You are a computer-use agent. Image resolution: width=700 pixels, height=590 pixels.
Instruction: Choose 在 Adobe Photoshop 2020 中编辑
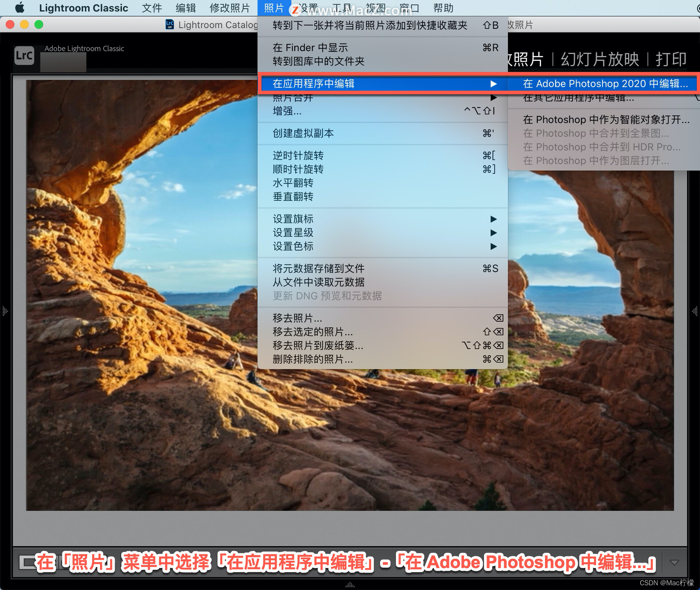tap(605, 84)
